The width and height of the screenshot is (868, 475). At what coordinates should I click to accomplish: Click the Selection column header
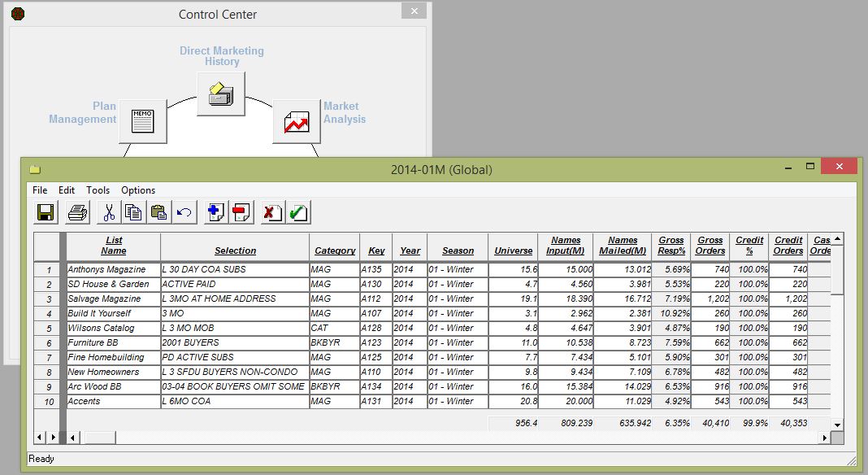[235, 246]
